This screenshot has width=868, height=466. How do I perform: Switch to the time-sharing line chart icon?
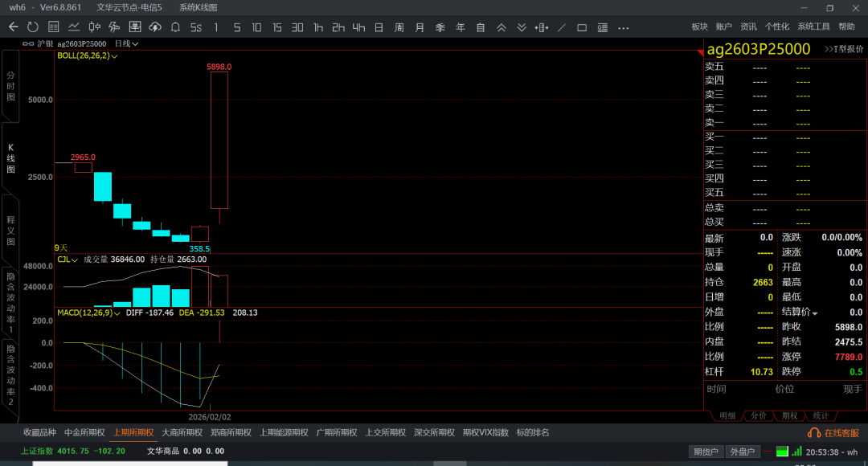pyautogui.click(x=74, y=27)
